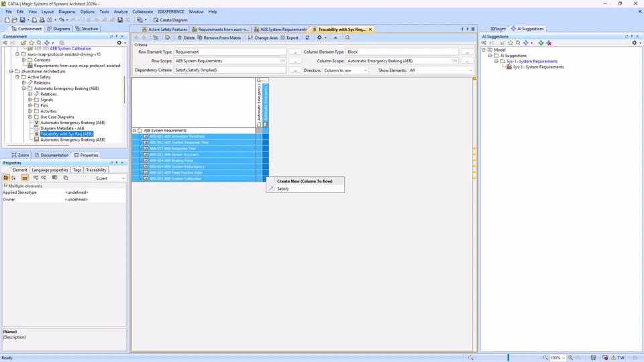
Task: Open project folder icon in main toolbar
Action: tap(14, 19)
